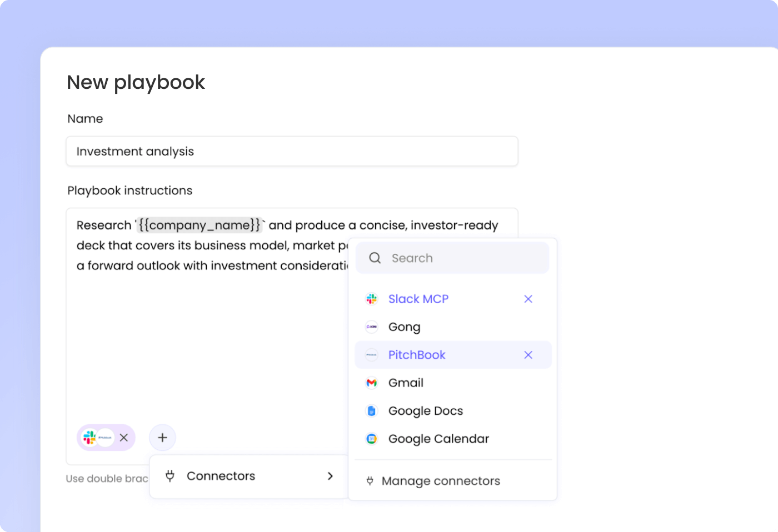Click the Gmail connector icon
Image resolution: width=778 pixels, height=532 pixels.
[372, 383]
